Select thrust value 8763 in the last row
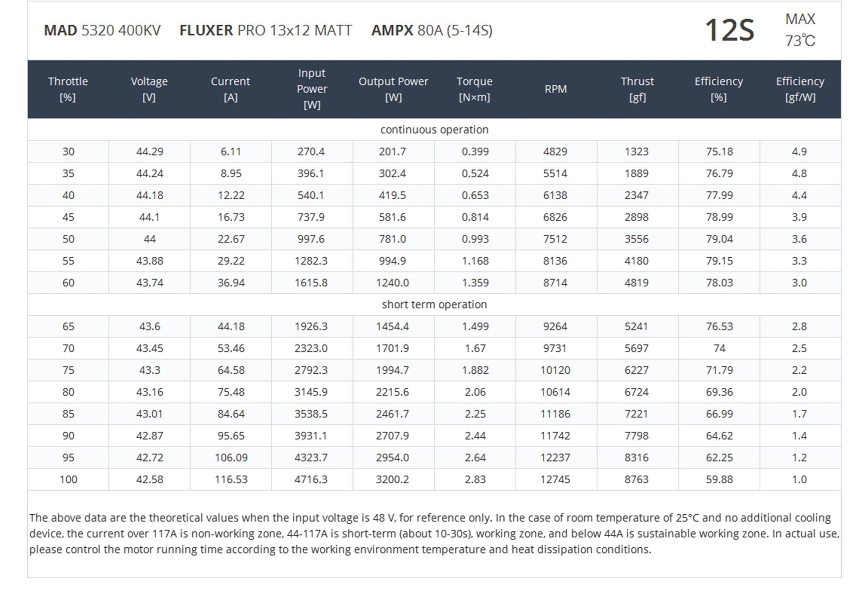The width and height of the screenshot is (868, 598). pos(636,480)
